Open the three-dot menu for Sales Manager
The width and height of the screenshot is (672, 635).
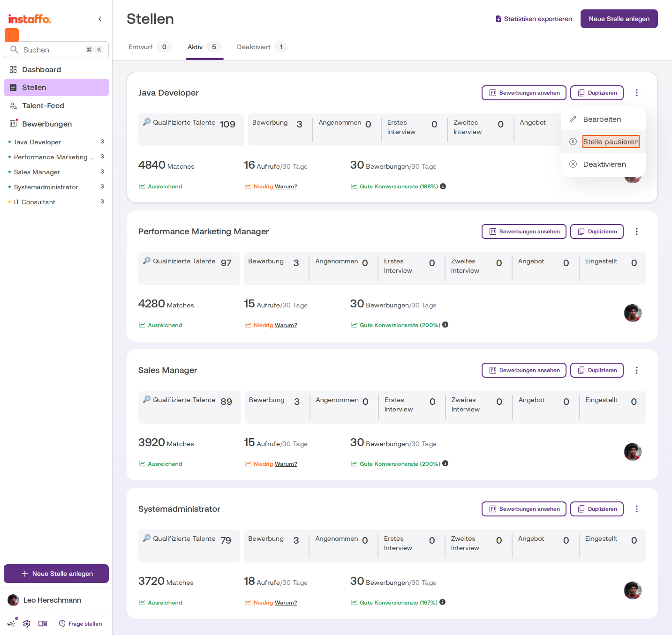637,370
